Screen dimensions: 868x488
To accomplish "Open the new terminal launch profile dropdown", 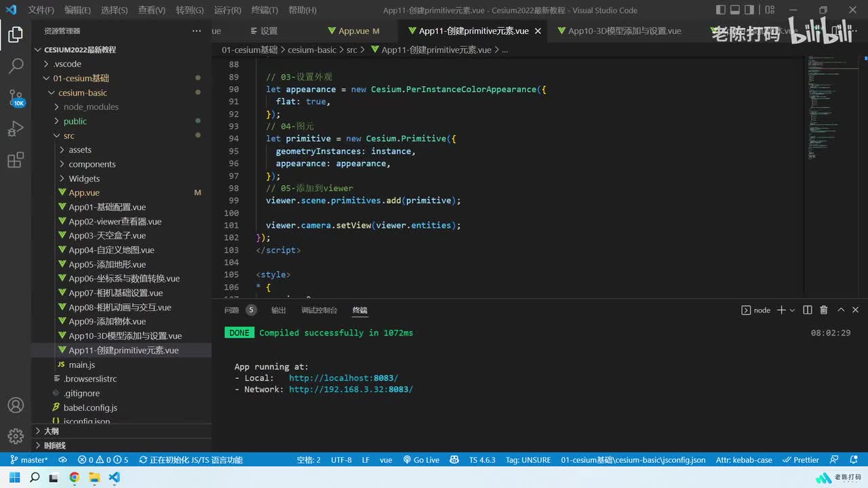I will tap(792, 310).
